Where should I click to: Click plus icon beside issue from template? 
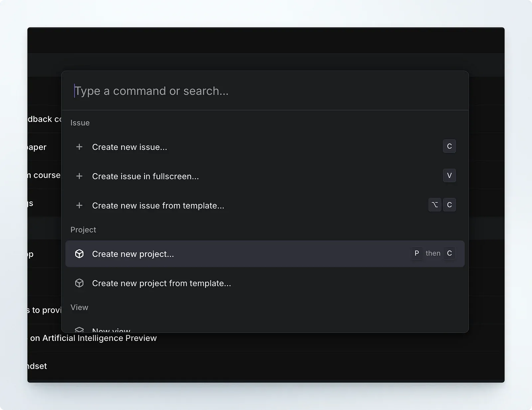pyautogui.click(x=79, y=205)
